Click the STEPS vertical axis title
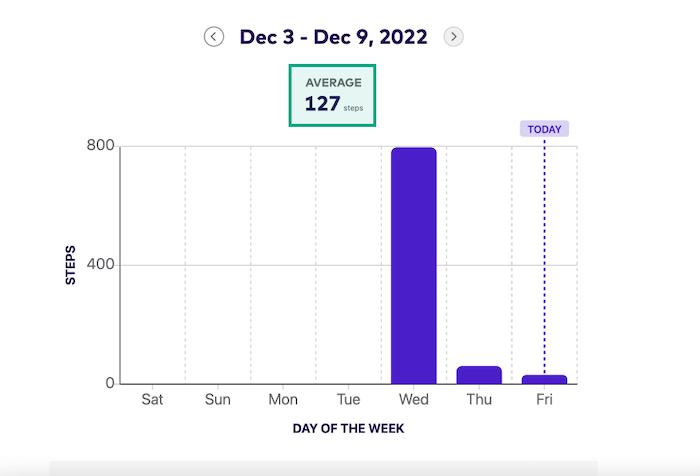 (71, 265)
